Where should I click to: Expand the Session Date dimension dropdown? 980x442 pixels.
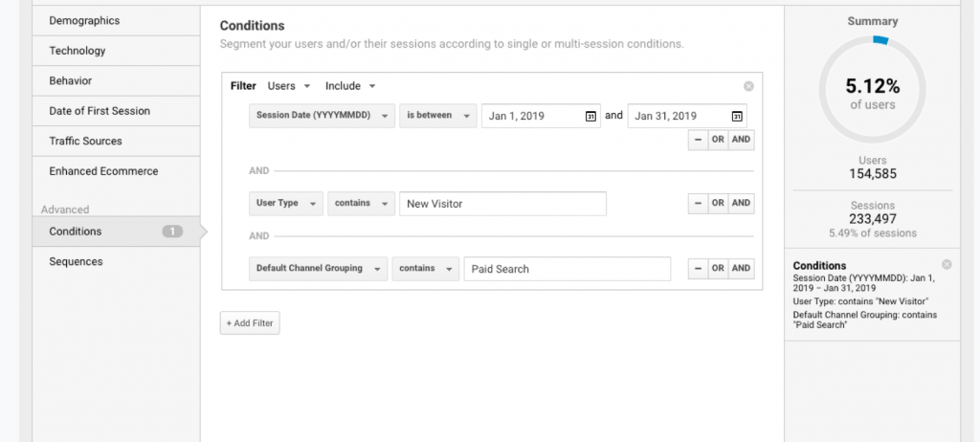click(322, 116)
